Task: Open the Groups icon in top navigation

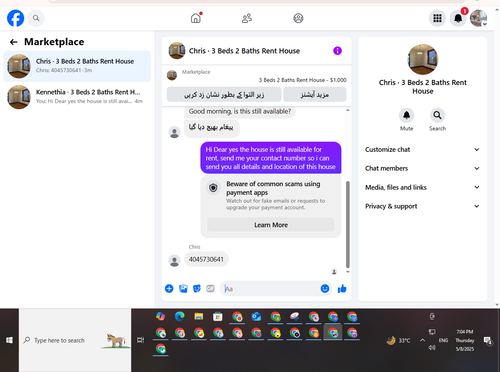Action: (x=298, y=18)
